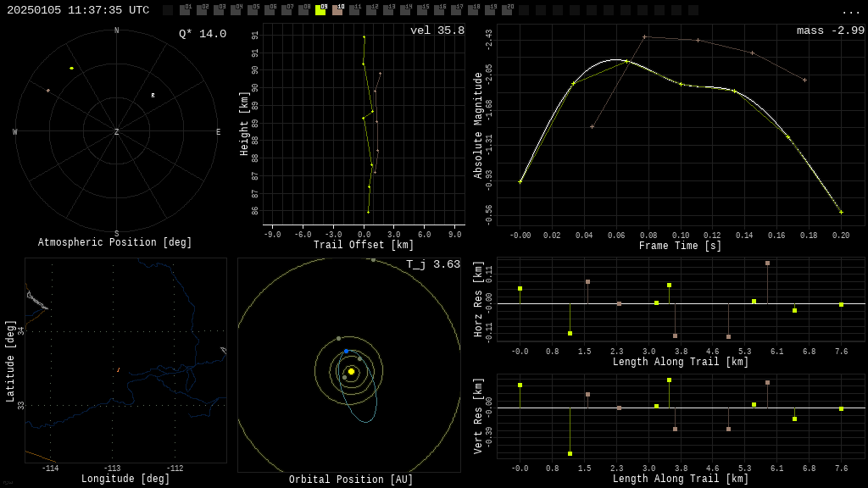Viewport: 868px width, 488px height.
Task: Click the Atmospheric Position [deg] label
Action: coord(114,242)
